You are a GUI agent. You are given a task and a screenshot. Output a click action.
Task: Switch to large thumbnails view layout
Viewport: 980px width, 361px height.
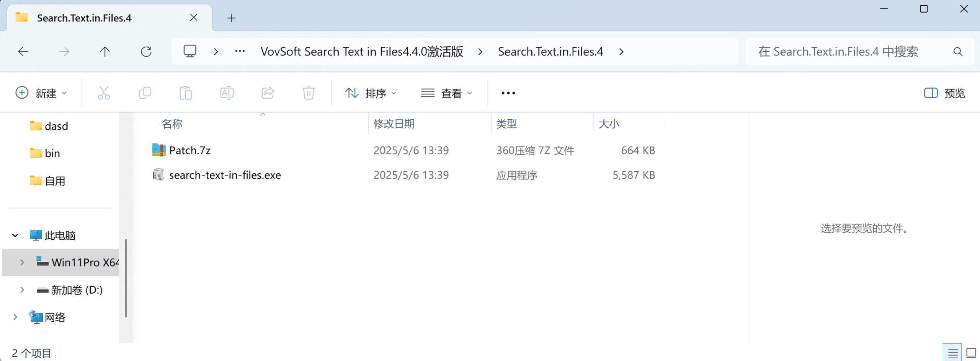tap(971, 353)
